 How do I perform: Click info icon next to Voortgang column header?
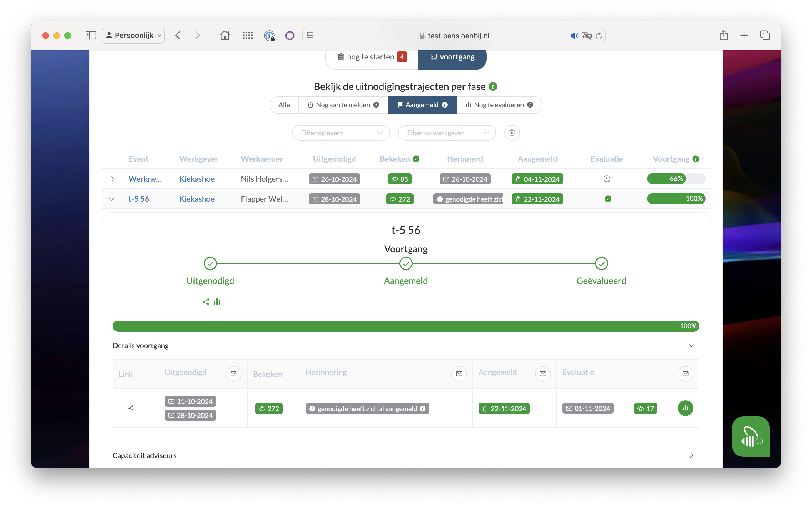pyautogui.click(x=696, y=159)
